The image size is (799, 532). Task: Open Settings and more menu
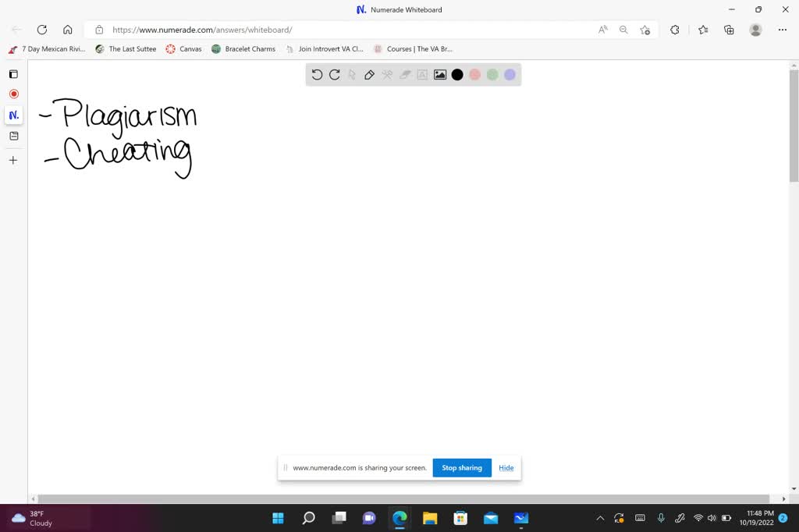tap(783, 30)
